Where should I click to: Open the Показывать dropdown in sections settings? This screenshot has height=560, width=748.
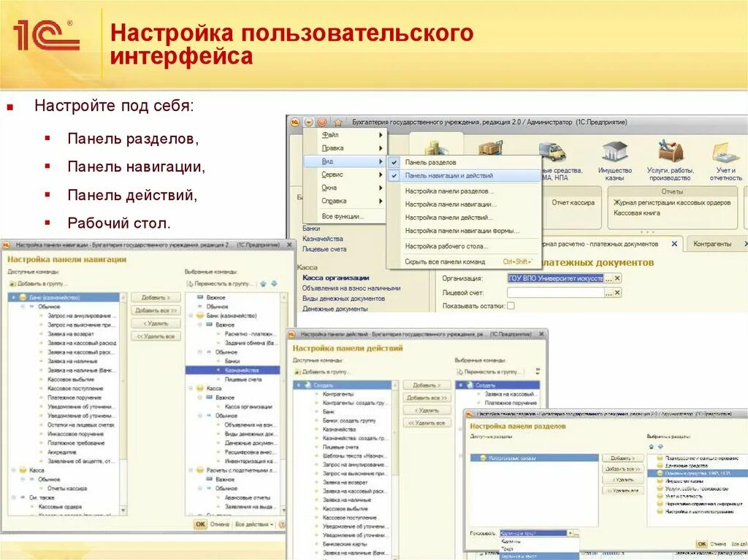click(x=570, y=533)
